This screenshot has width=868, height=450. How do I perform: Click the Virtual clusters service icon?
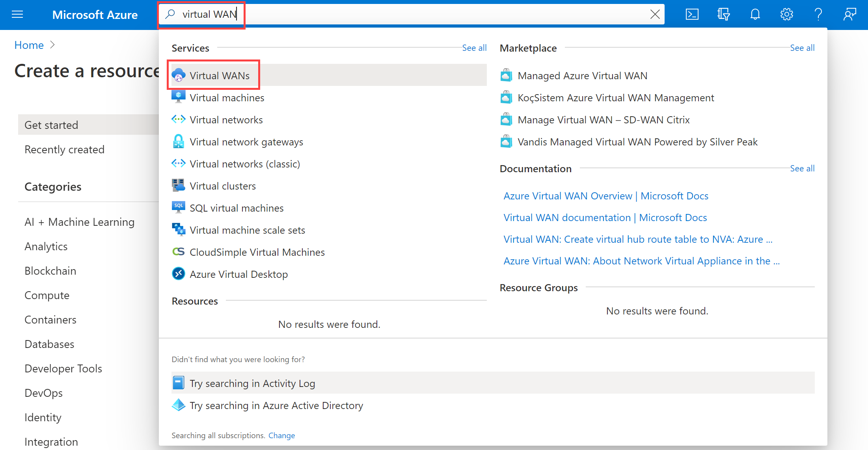click(x=179, y=186)
